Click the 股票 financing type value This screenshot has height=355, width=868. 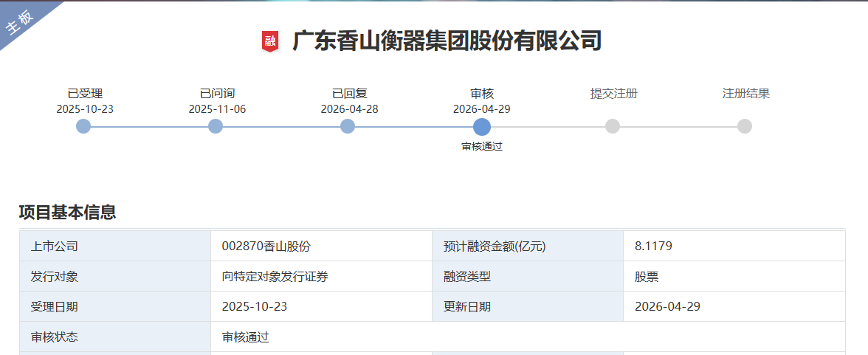coord(647,277)
